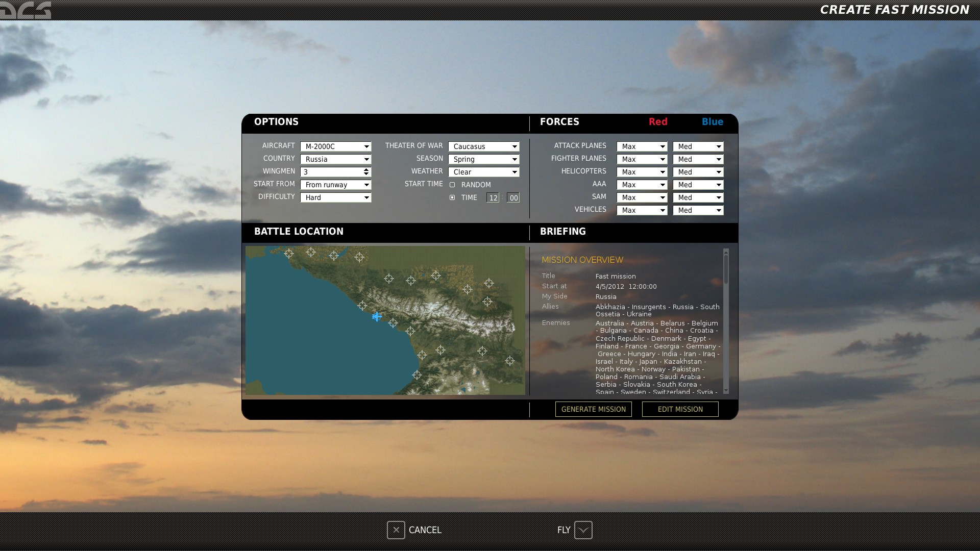Open Red SAM dropdown

pos(642,197)
